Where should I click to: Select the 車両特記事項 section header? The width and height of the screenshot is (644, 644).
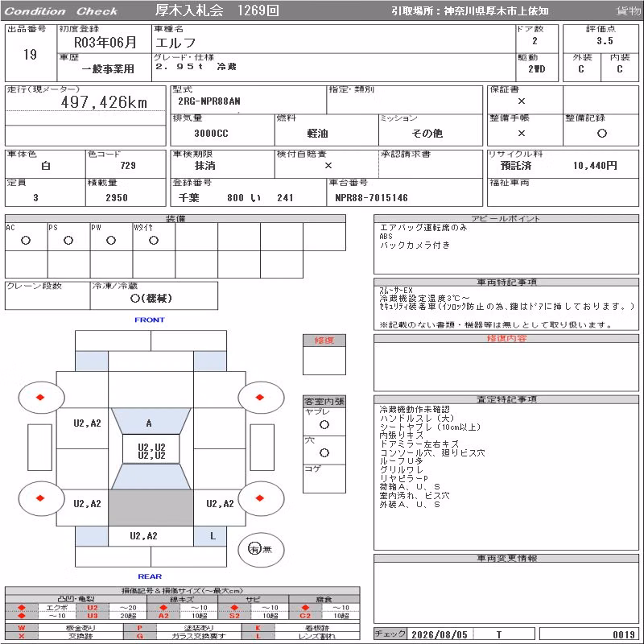point(506,283)
